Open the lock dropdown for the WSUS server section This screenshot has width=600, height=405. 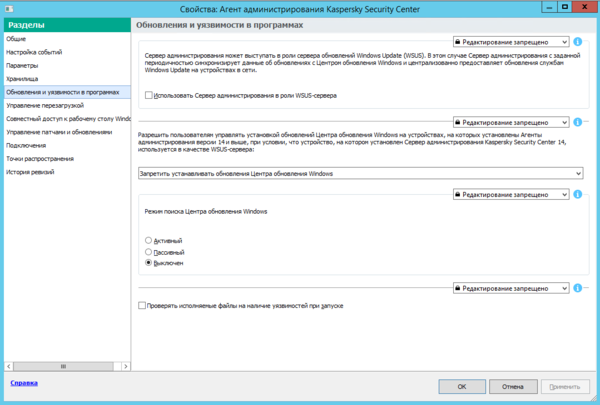(x=511, y=42)
